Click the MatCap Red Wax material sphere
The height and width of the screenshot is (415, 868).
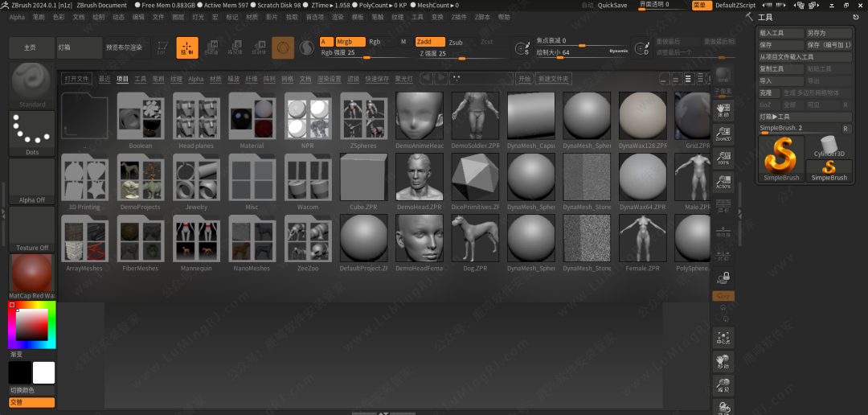pyautogui.click(x=32, y=276)
